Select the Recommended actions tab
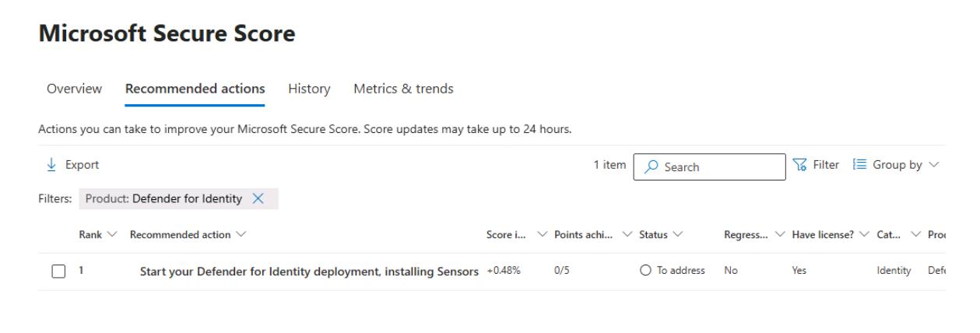Viewport: 980px width, 333px height. (195, 89)
